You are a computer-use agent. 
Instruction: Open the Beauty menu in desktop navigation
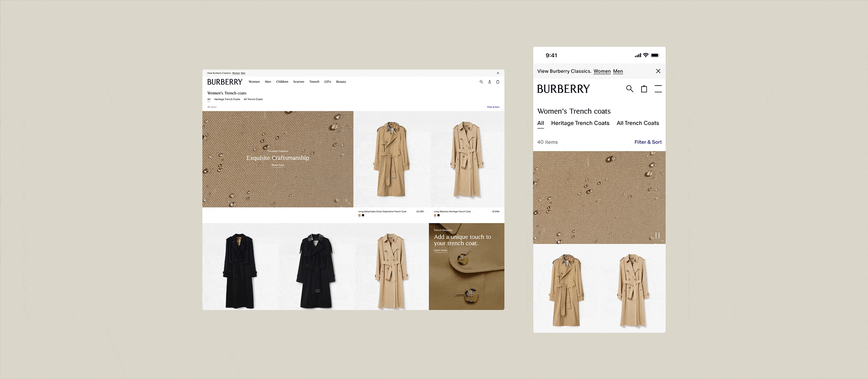(x=341, y=82)
